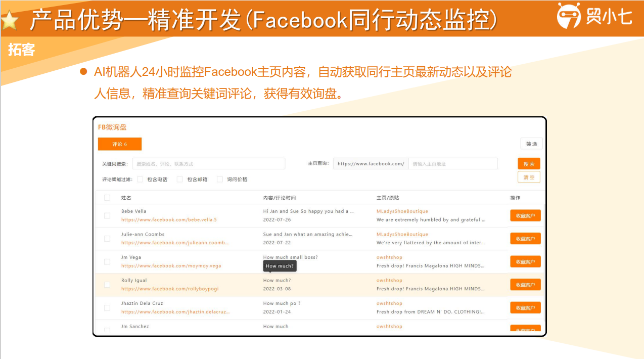Screen dimensions: 644x359
Task: Click the 清空 clear button
Action: pyautogui.click(x=529, y=177)
